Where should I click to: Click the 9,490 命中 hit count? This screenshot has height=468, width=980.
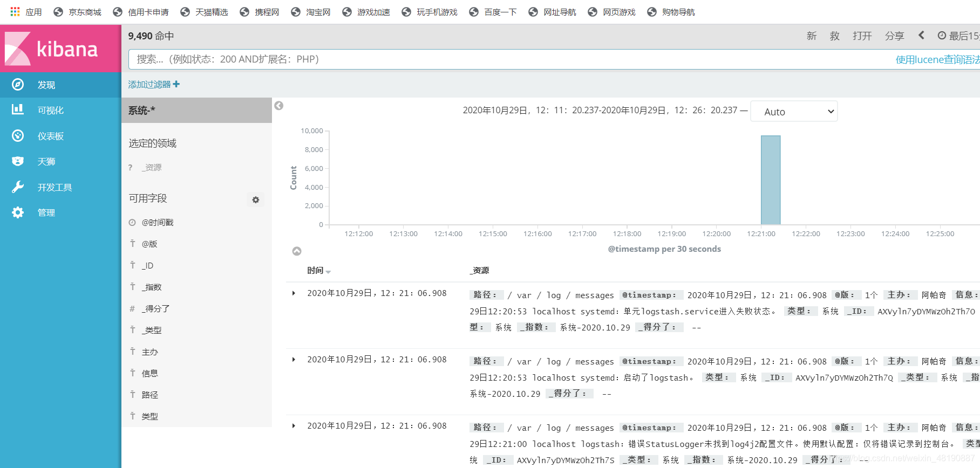click(151, 36)
